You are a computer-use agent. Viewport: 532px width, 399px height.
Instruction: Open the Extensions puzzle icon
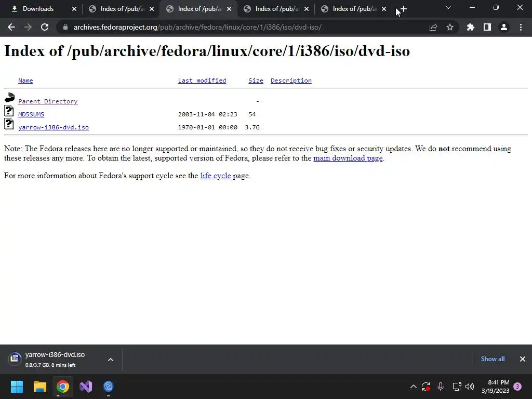coord(471,27)
